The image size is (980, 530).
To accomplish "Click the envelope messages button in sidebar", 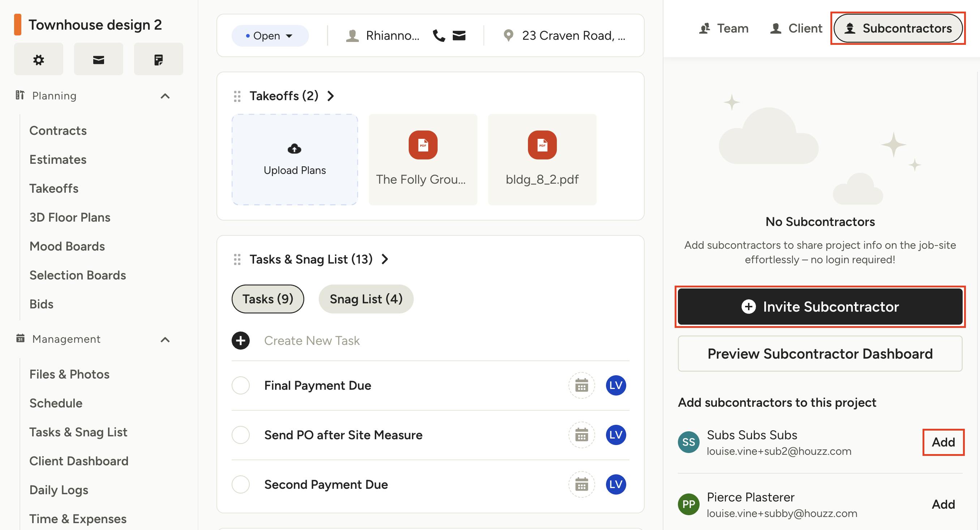I will click(x=99, y=59).
